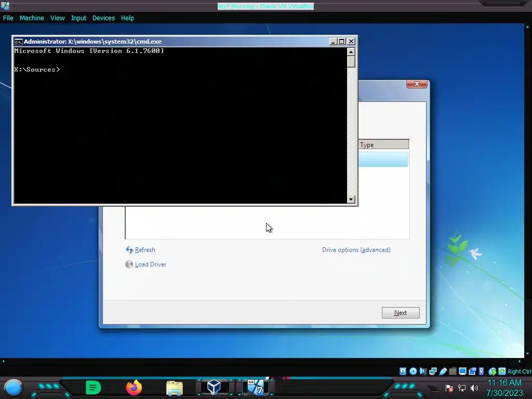Open the View menu
532x399 pixels.
tap(57, 18)
